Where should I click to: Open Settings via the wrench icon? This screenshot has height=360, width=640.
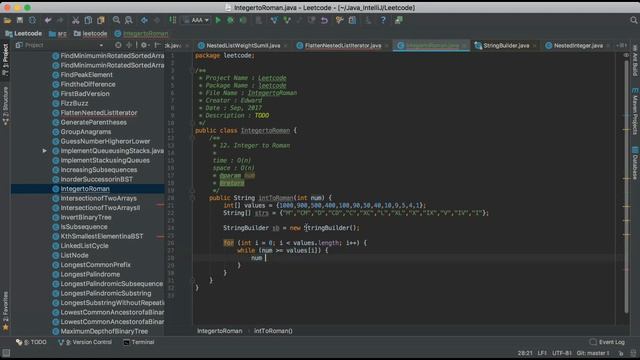tap(339, 20)
